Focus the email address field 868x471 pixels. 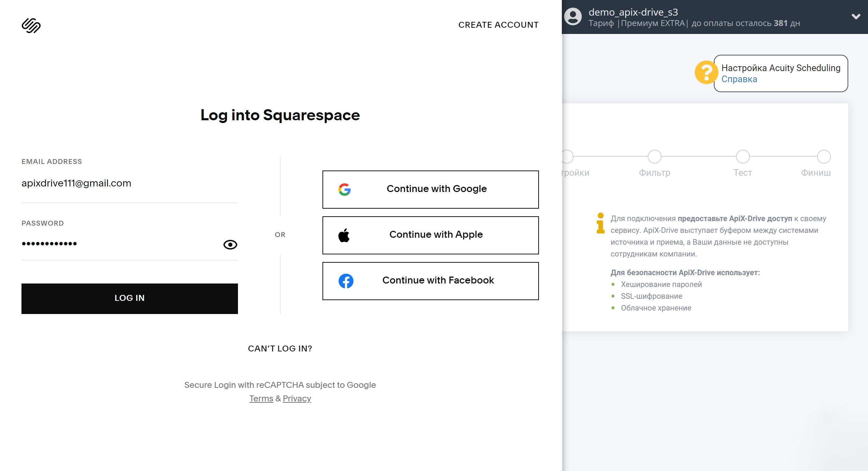point(130,183)
